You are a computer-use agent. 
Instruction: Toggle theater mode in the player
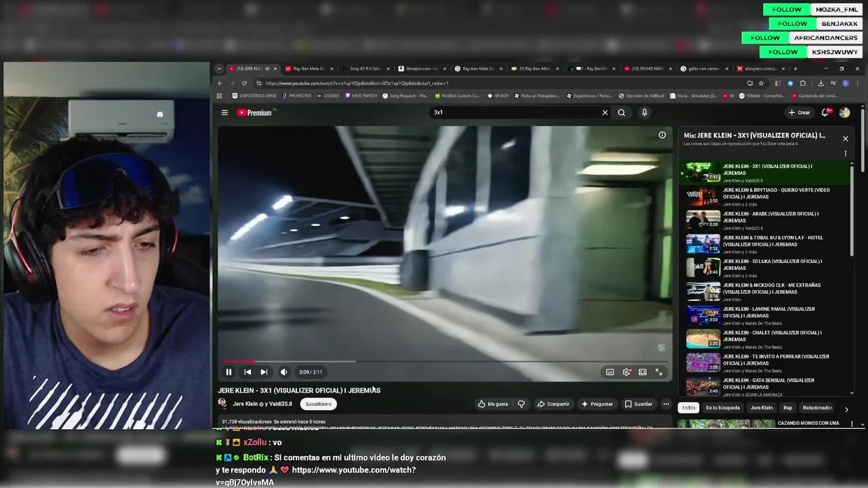tap(642, 372)
